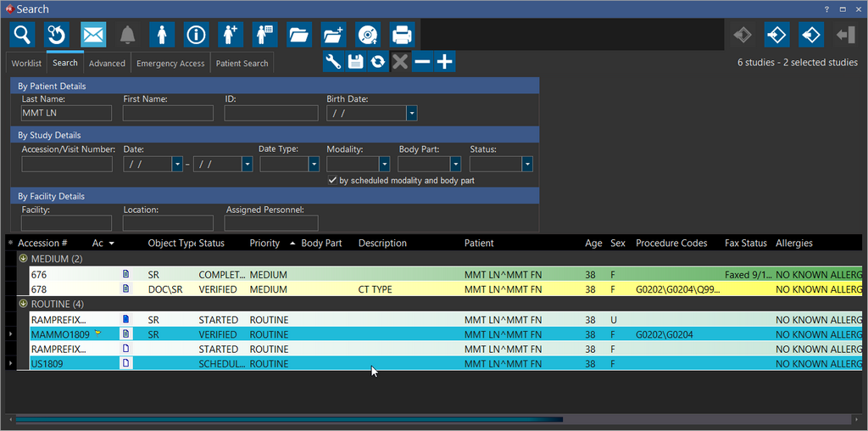Open the Birth Date picker dropdown
The height and width of the screenshot is (431, 868).
pos(411,113)
